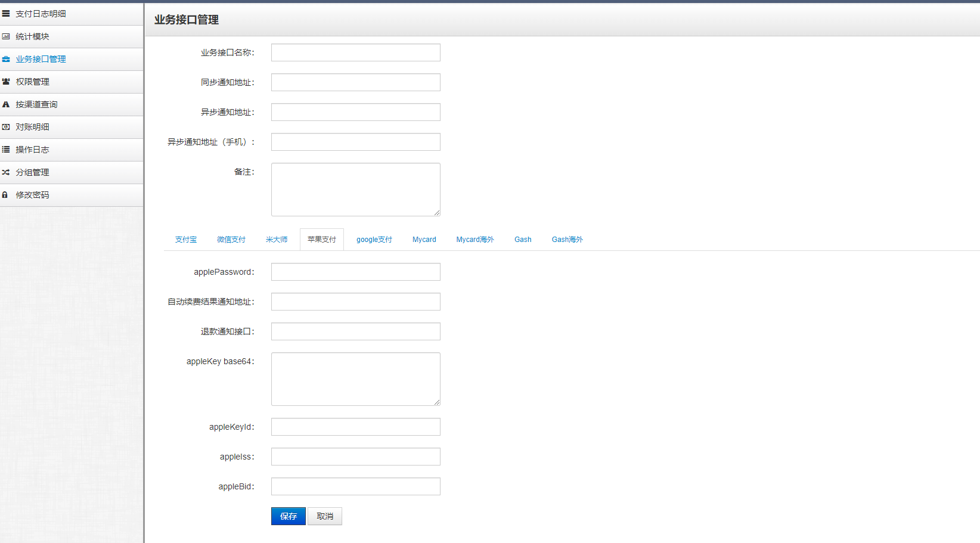Open 按渠道查询 menu item
This screenshot has width=980, height=543.
(72, 104)
